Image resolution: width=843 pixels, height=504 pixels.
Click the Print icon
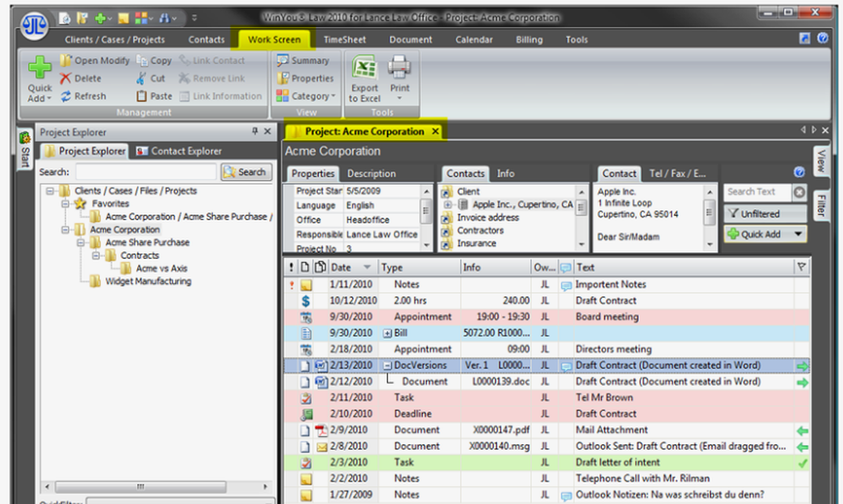(x=400, y=67)
